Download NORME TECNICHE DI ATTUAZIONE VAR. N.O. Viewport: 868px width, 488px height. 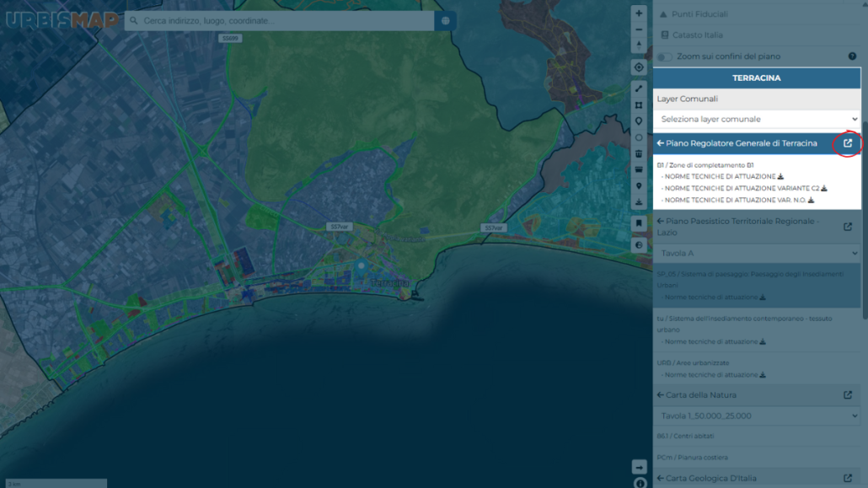(811, 200)
